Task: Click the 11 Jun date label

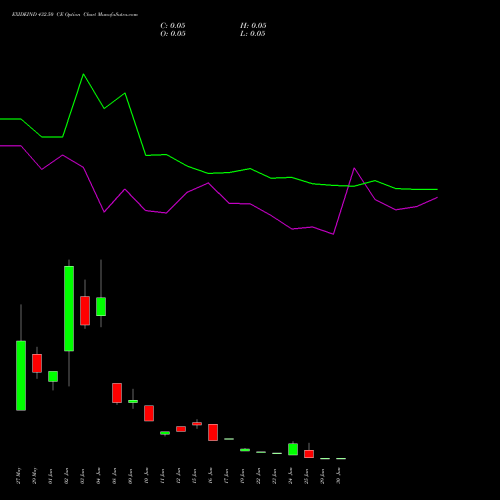Action: click(x=163, y=476)
